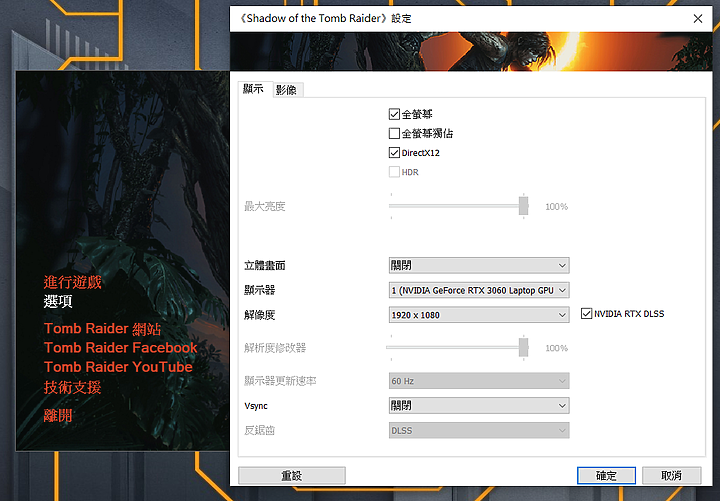Open the Vsync dropdown

point(479,405)
